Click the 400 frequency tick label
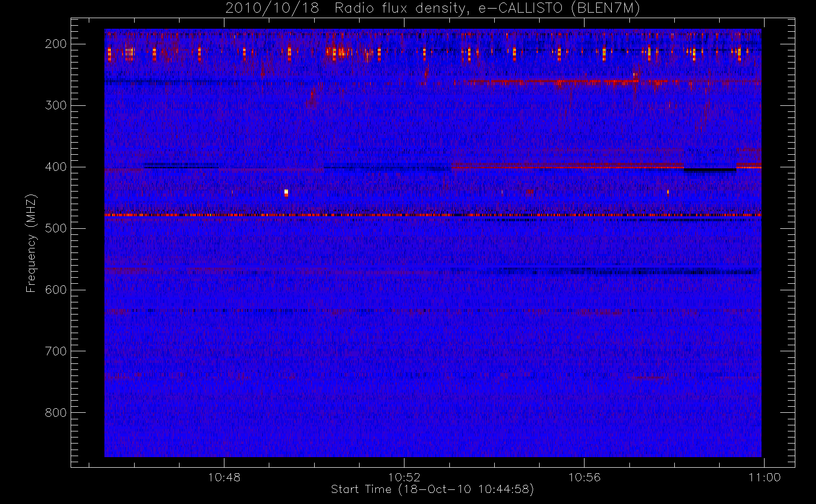This screenshot has width=816, height=504. [56, 167]
